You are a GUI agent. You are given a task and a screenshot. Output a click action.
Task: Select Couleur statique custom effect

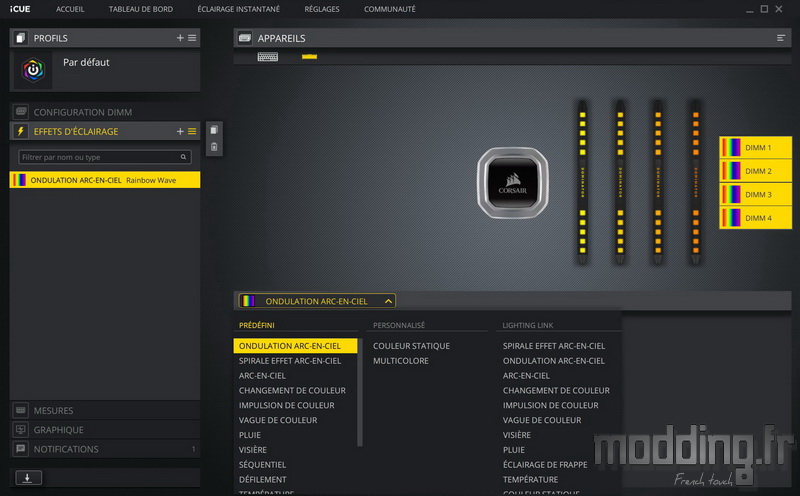point(411,346)
